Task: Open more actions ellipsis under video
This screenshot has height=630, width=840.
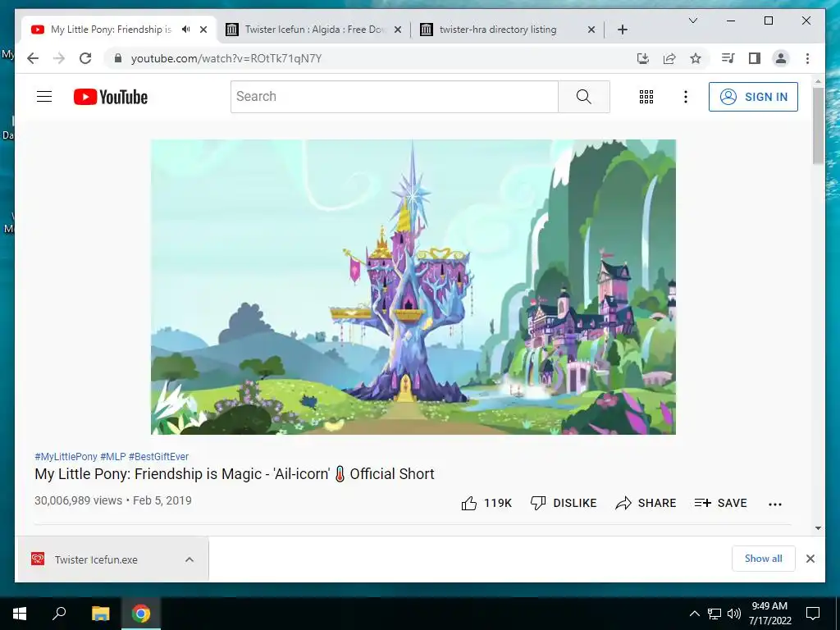Action: click(774, 504)
